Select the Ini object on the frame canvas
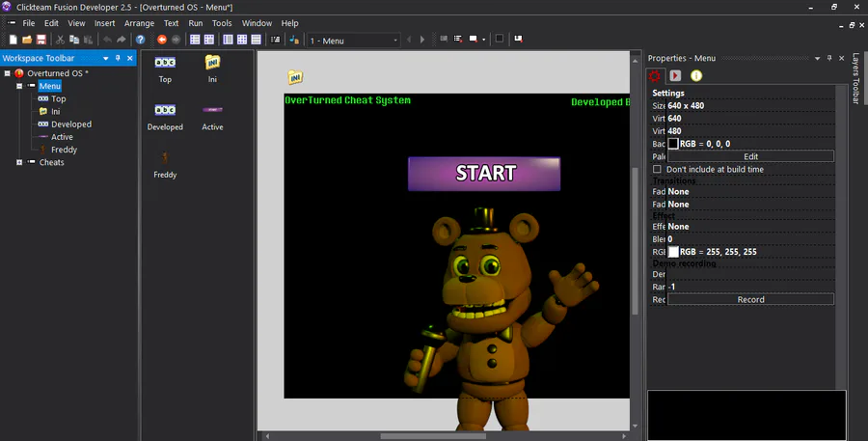The image size is (868, 441). [295, 77]
